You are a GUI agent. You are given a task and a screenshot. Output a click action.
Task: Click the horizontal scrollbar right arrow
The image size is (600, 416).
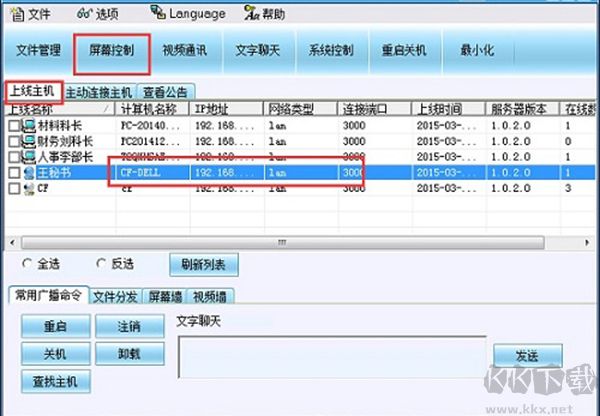point(587,243)
